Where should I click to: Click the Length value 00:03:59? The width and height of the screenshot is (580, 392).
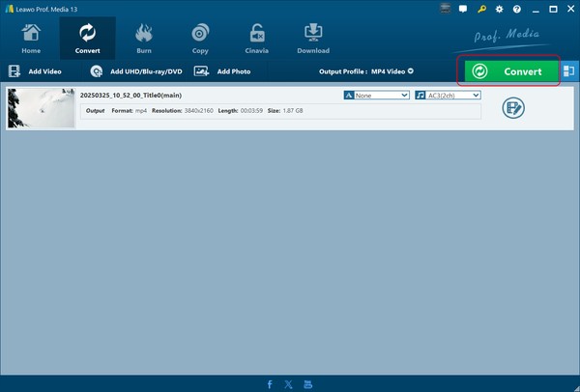point(251,110)
